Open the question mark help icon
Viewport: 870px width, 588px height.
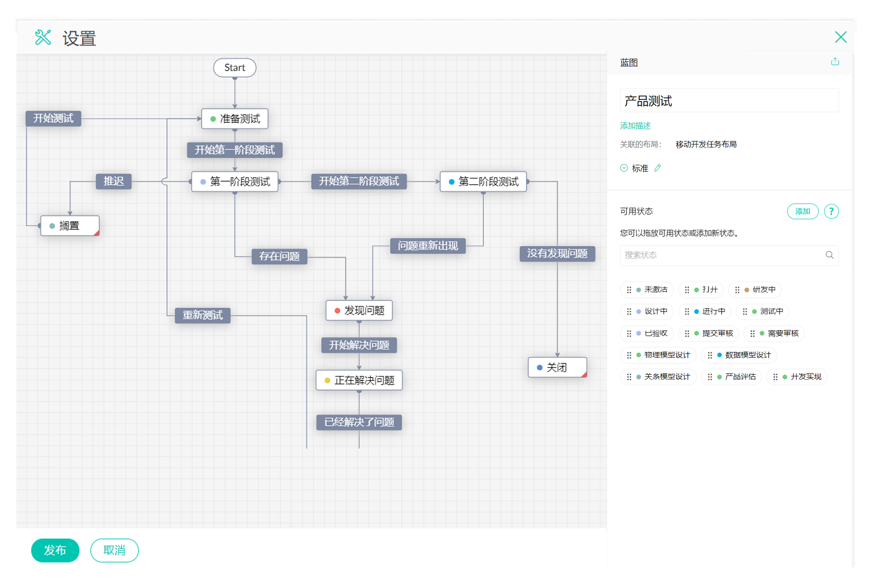(x=831, y=211)
